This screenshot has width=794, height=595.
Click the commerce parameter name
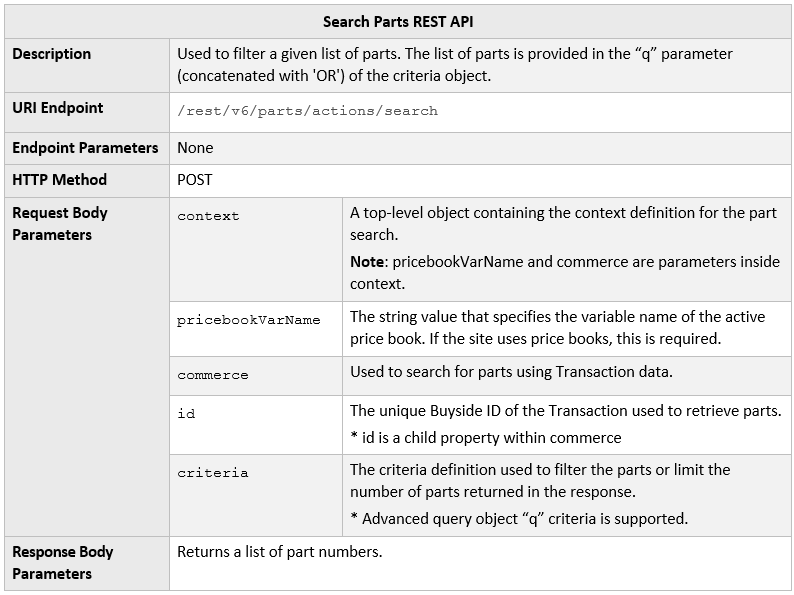pos(212,375)
